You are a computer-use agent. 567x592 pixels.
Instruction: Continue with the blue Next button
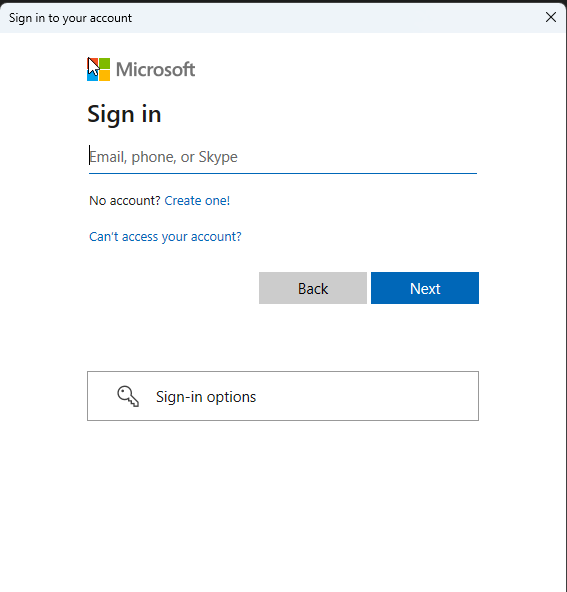425,288
